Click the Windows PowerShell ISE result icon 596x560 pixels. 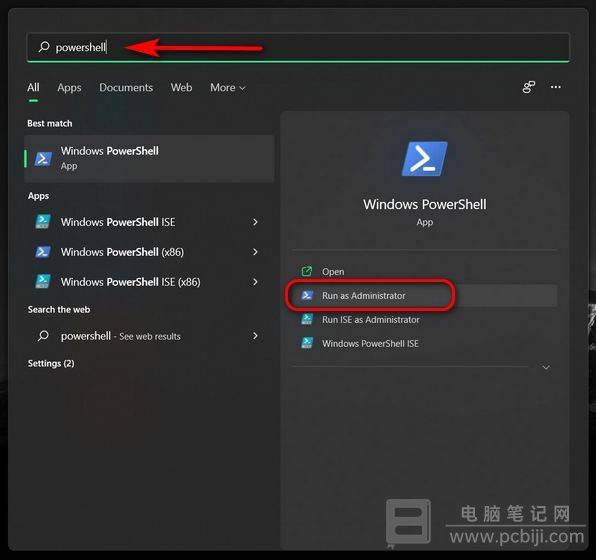[x=43, y=222]
